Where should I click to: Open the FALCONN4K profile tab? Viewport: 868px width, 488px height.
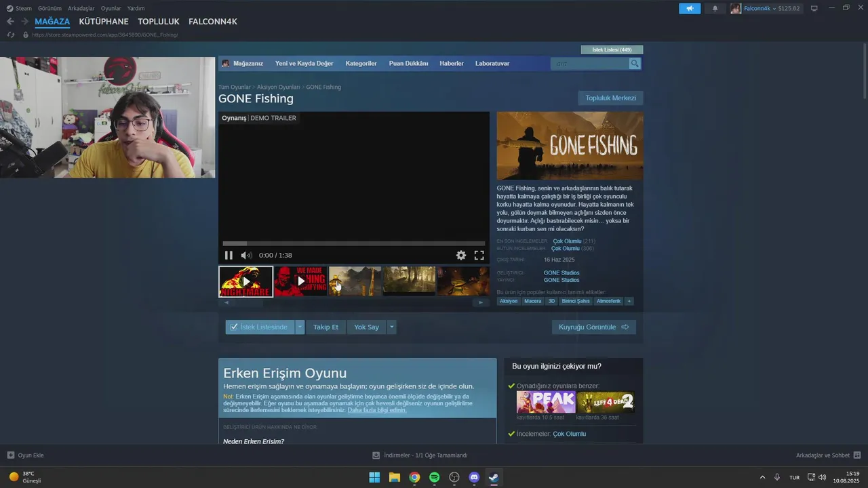tap(213, 22)
